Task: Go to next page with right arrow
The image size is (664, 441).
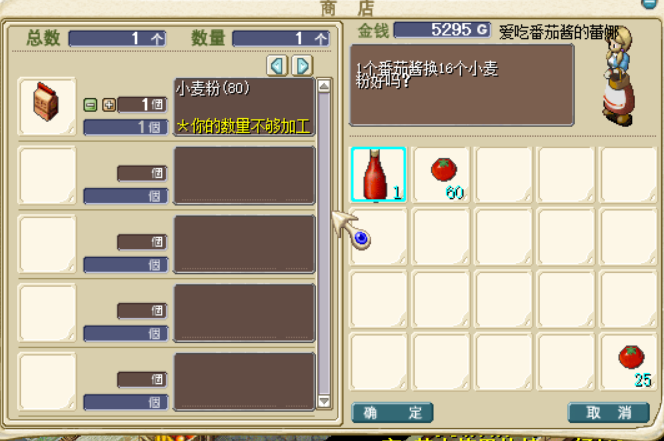Action: [302, 66]
